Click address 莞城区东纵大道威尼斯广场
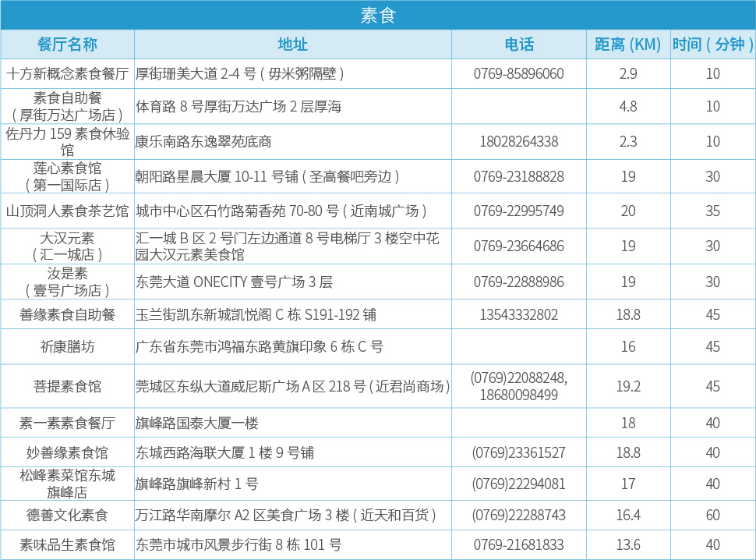This screenshot has height=560, width=756. coord(217,386)
